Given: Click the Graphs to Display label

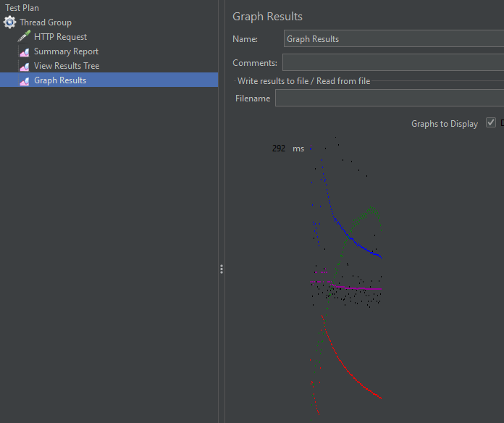Looking at the screenshot, I should tap(445, 124).
